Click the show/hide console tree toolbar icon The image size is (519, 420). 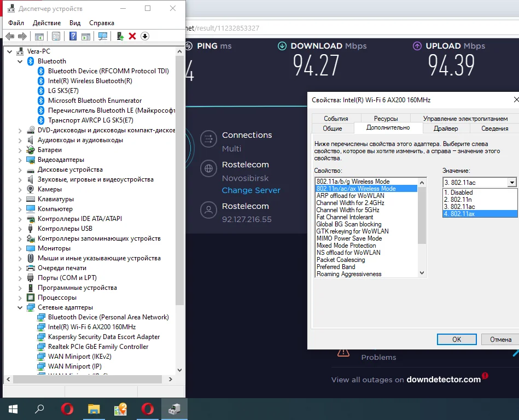tap(39, 37)
